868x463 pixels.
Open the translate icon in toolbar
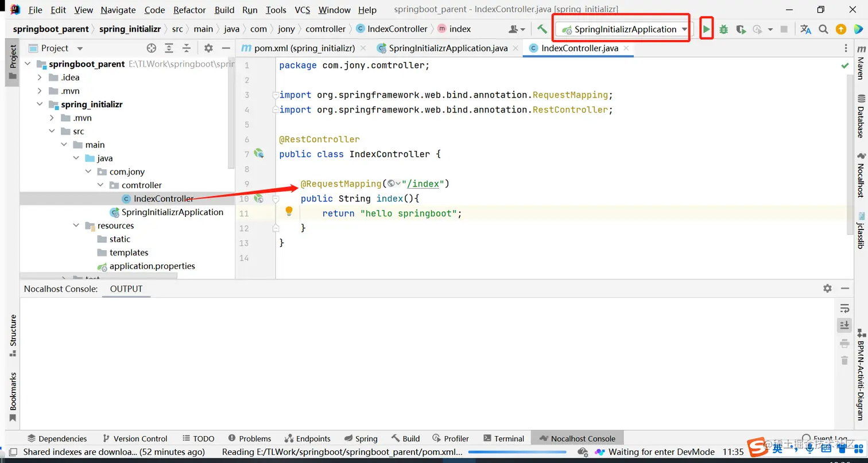tap(805, 29)
